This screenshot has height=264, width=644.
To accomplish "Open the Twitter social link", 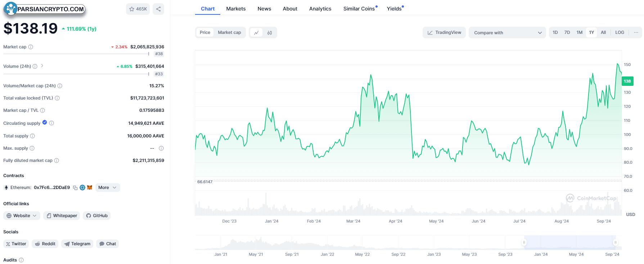I will 16,244.
